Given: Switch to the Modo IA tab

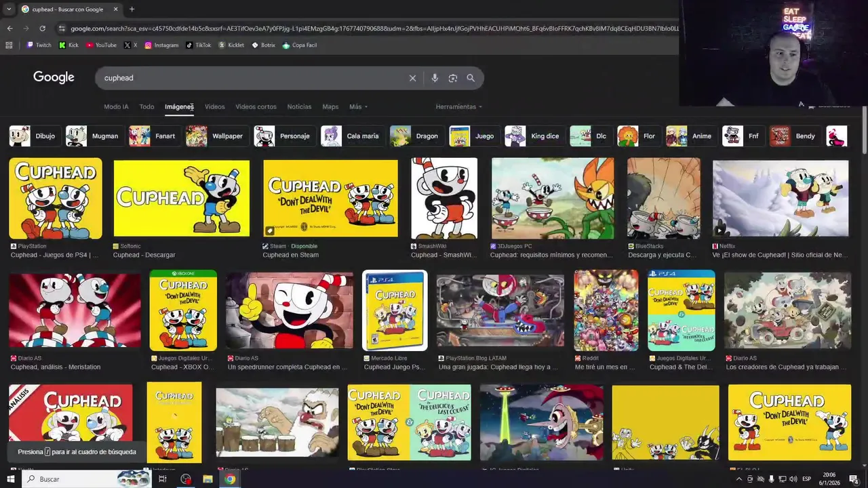Looking at the screenshot, I should coord(116,106).
